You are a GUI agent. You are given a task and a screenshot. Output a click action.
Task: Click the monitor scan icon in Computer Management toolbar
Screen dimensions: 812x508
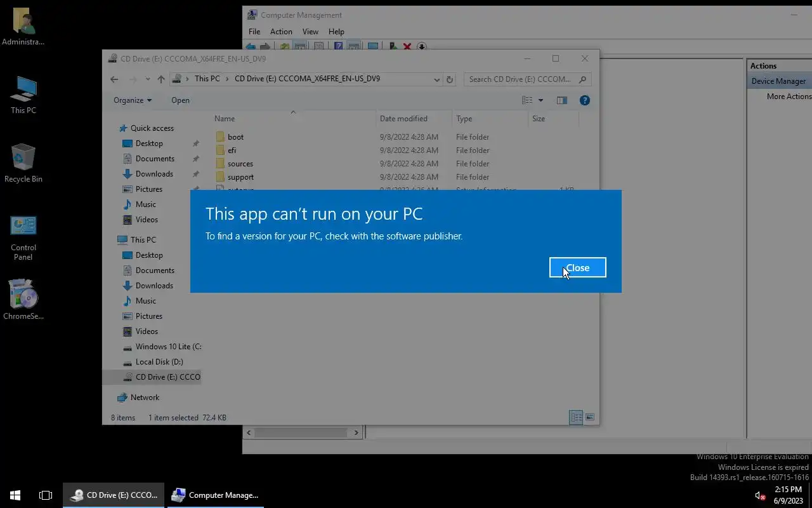coord(373,47)
